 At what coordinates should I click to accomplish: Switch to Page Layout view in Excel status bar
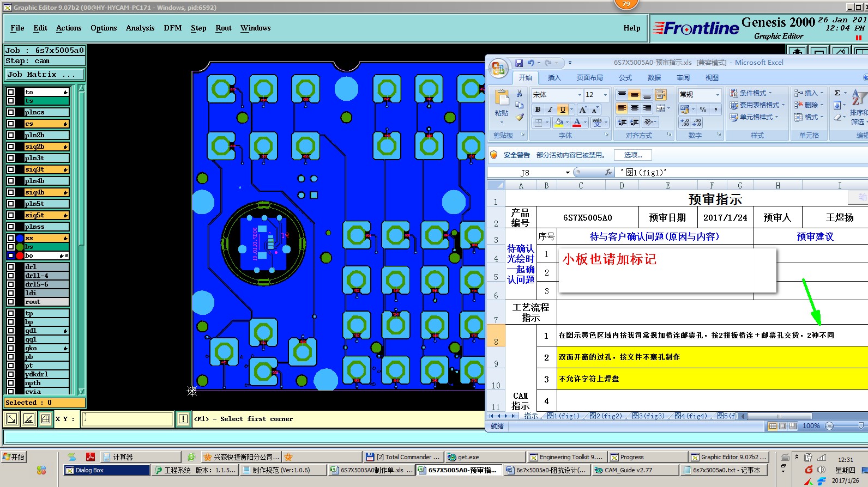tap(782, 426)
